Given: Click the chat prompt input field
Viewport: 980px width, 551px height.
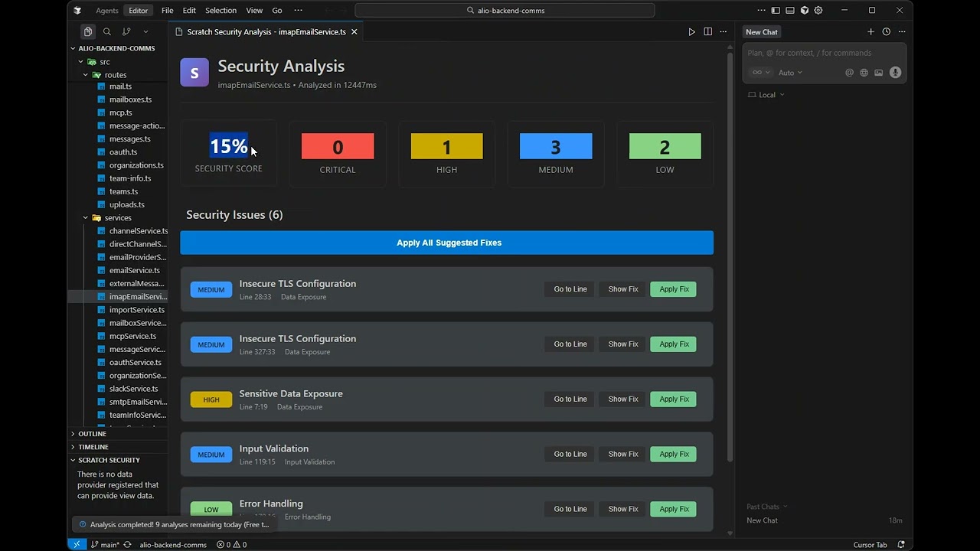Looking at the screenshot, I should coord(824,53).
